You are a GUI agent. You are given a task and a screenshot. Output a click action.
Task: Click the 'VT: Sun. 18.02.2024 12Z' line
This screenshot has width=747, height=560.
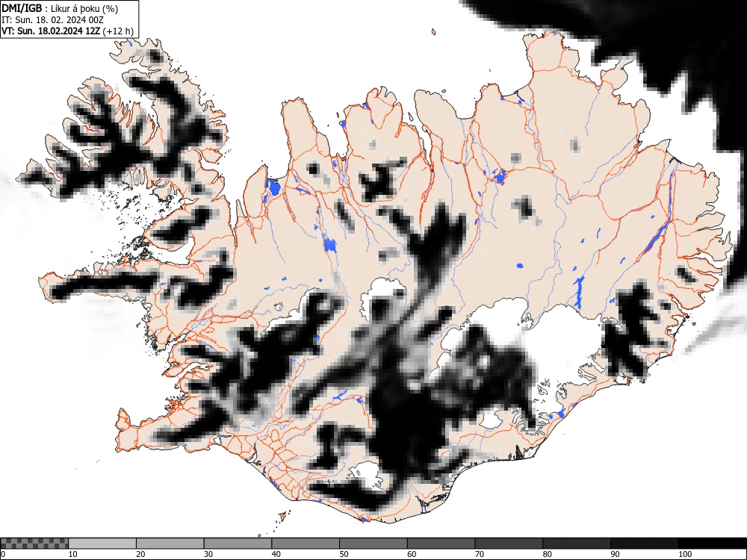(51, 31)
